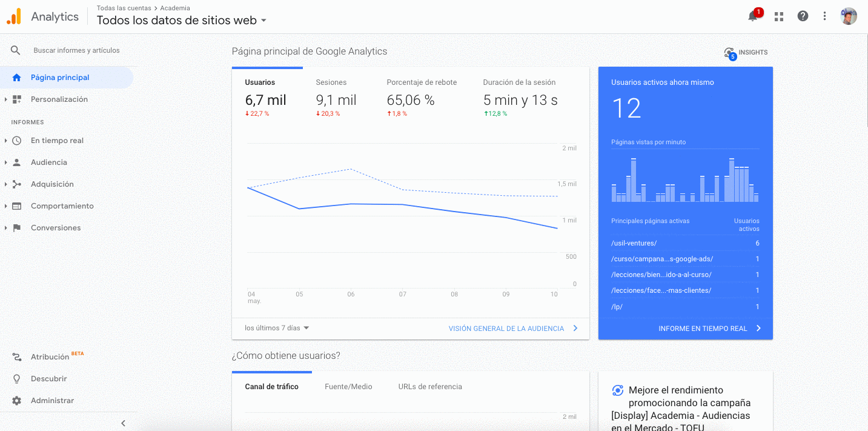This screenshot has height=431, width=868.
Task: Click the /lecciones/face...-mas-clientes/ row
Action: [685, 290]
